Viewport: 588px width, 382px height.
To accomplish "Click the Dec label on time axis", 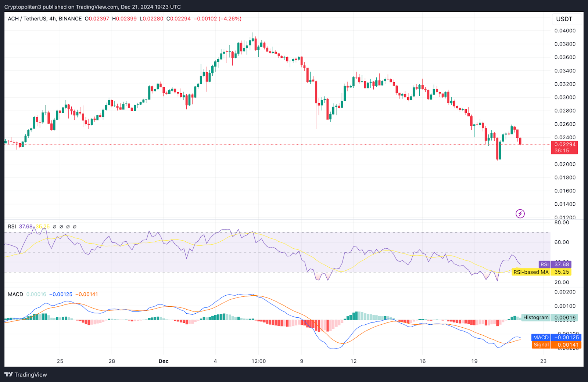I will point(164,361).
